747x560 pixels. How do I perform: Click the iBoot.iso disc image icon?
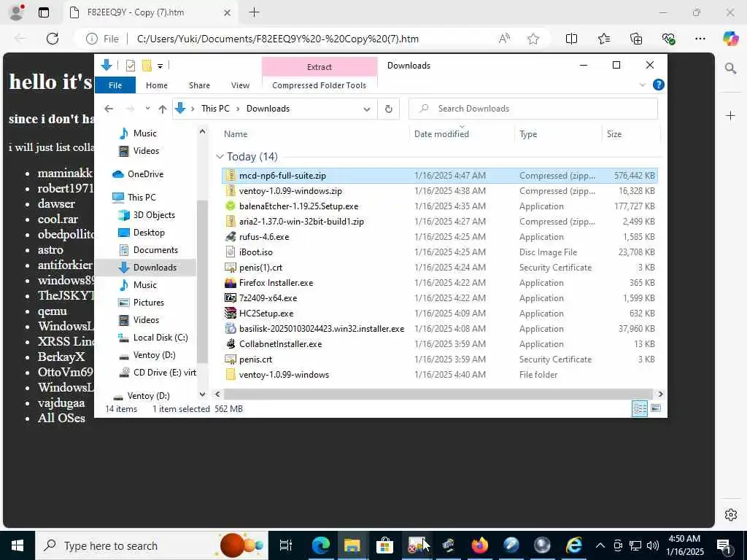231,252
